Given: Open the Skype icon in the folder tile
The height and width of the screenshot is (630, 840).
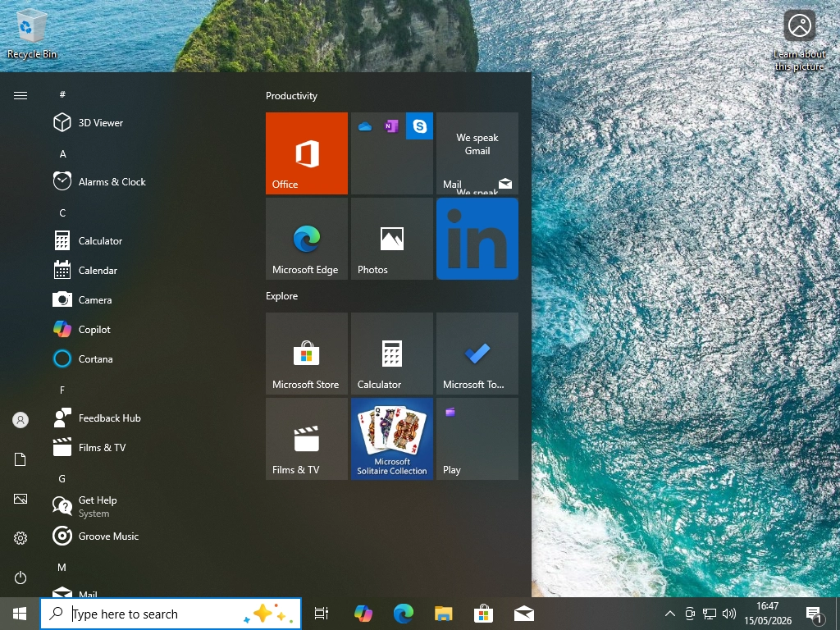Looking at the screenshot, I should (419, 126).
